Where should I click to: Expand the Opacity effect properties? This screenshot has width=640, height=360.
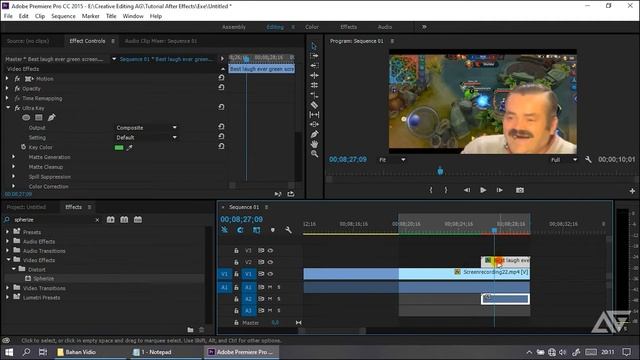[7, 88]
